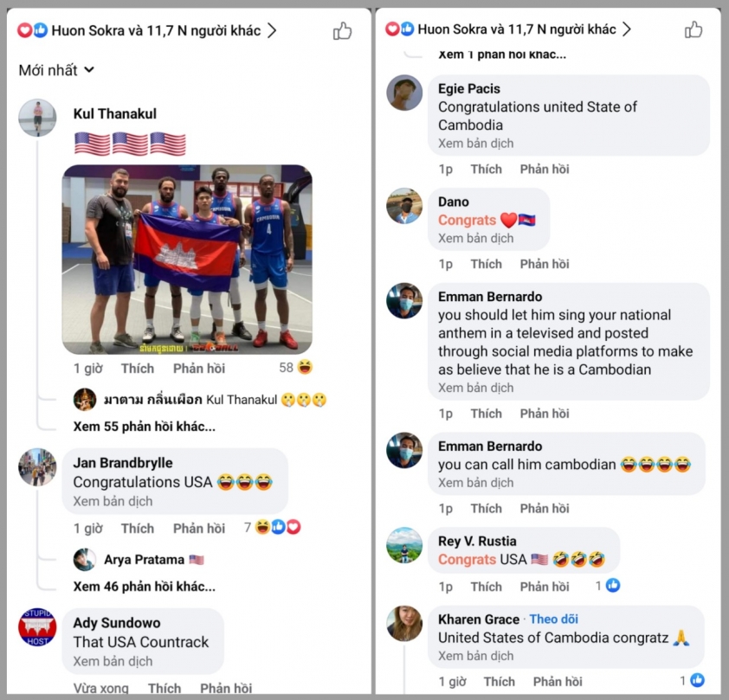This screenshot has width=729, height=700.
Task: Tap the thumbs-up like icon in right panel header
Action: [x=694, y=29]
